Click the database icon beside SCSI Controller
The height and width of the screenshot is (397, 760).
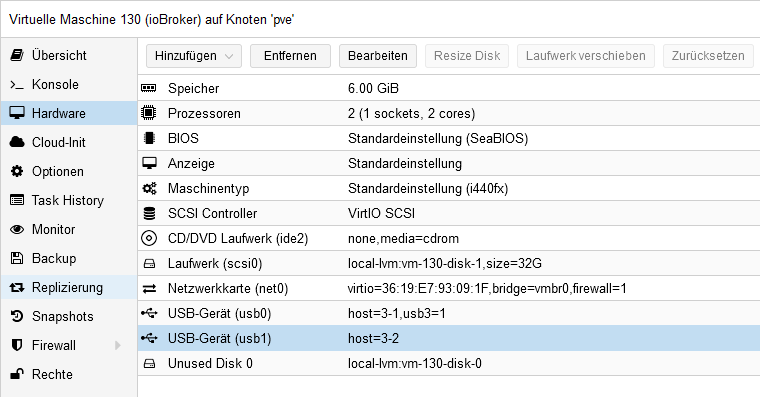coord(149,213)
